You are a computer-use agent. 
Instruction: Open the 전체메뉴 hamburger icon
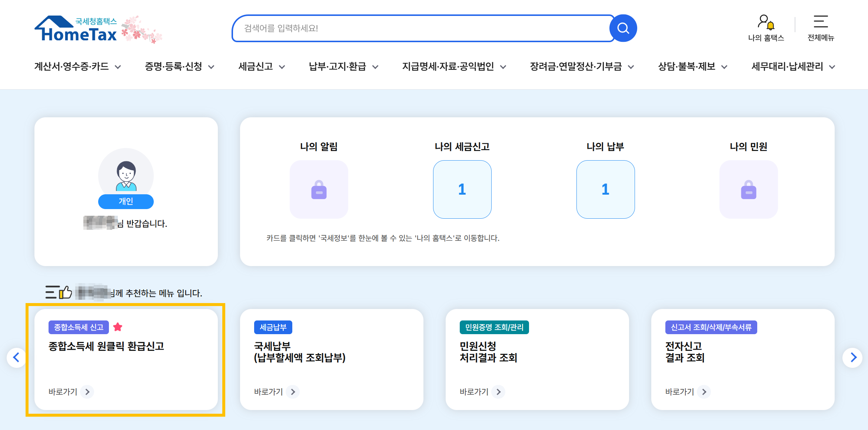pyautogui.click(x=821, y=21)
